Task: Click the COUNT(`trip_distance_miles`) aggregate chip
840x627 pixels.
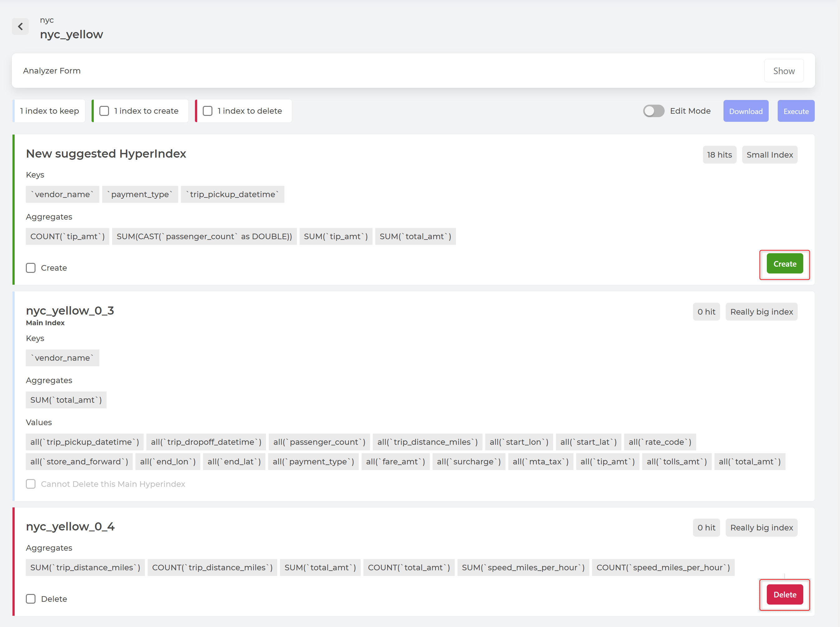Action: [212, 568]
